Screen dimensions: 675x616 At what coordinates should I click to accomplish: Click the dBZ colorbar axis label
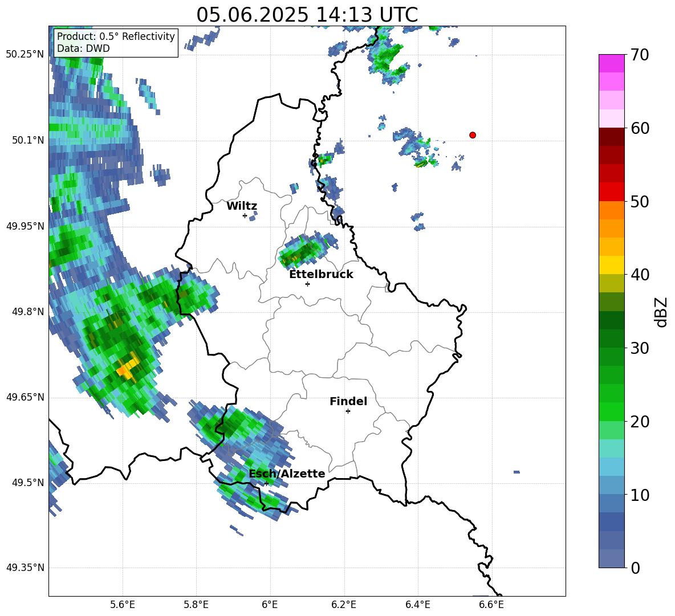(x=662, y=312)
